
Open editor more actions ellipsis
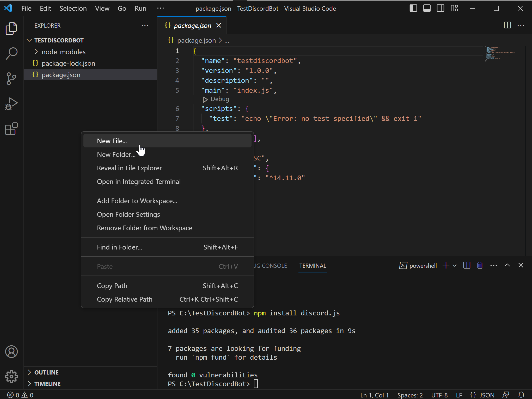(521, 25)
